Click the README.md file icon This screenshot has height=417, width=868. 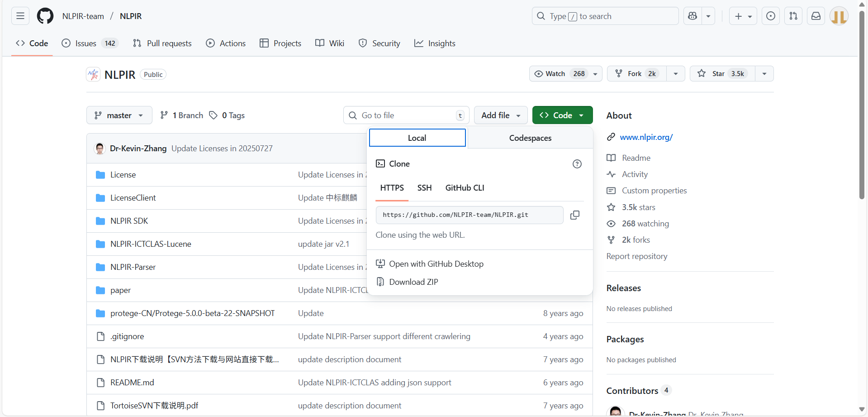tap(100, 383)
